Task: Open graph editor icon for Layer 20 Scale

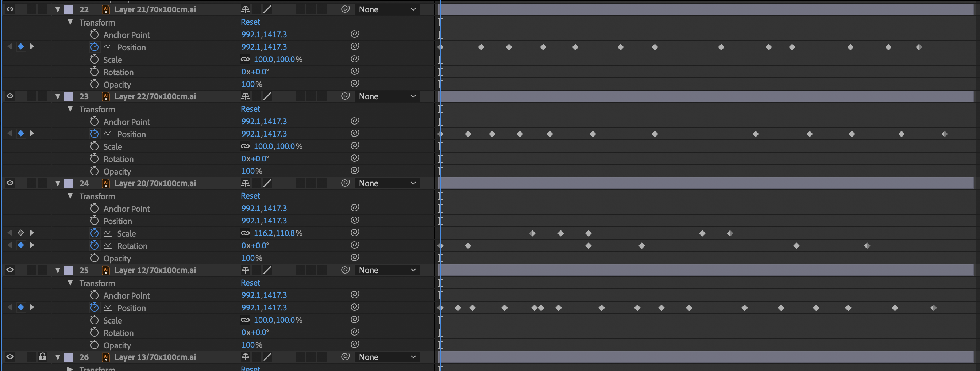Action: pyautogui.click(x=108, y=233)
